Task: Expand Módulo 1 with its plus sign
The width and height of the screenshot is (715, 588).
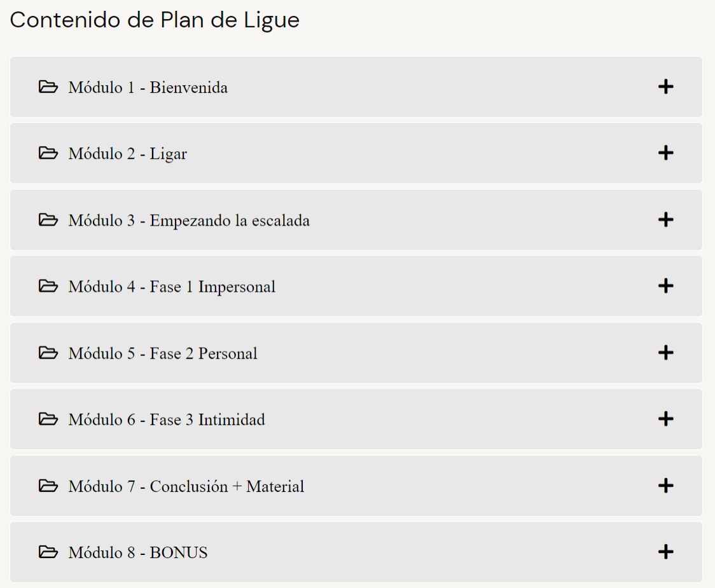Action: pyautogui.click(x=665, y=86)
